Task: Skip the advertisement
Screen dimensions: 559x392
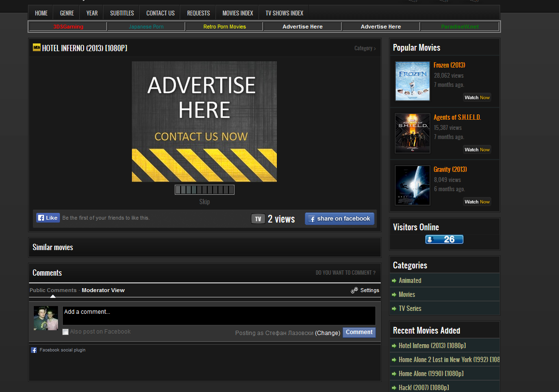Action: tap(204, 202)
